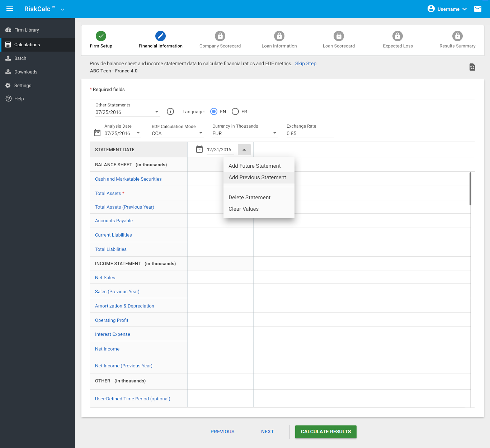
Task: Click Total Assets (Previous Year) label
Action: click(x=124, y=207)
